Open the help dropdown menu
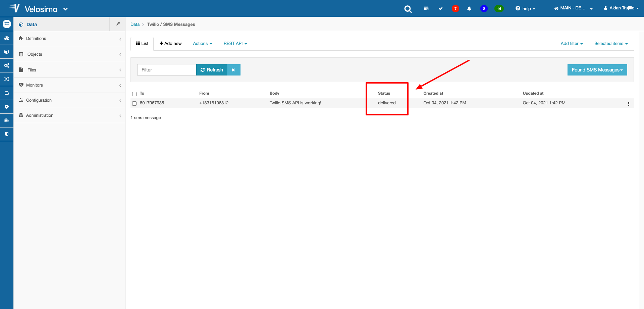This screenshot has width=644, height=309. [526, 9]
